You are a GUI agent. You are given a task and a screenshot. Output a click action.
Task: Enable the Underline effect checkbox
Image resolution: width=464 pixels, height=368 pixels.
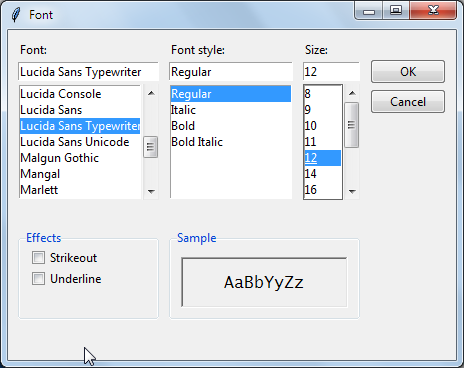(38, 279)
